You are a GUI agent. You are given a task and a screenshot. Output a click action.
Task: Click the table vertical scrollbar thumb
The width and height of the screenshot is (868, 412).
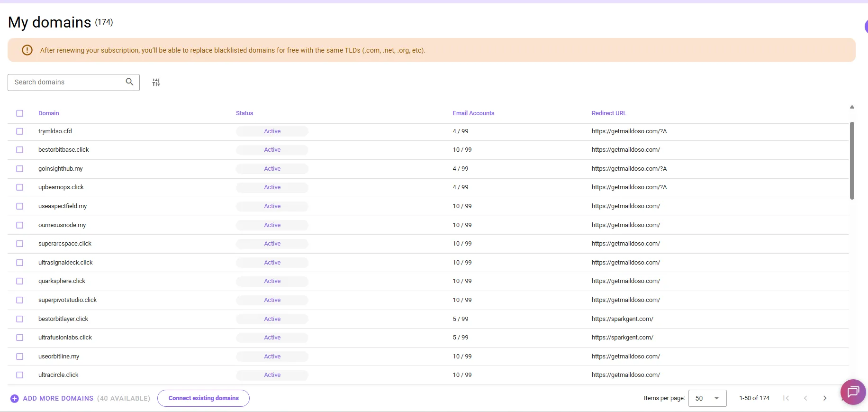[852, 161]
